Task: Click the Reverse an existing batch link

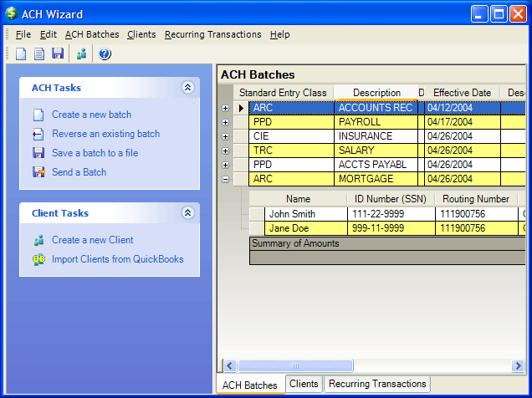Action: [x=106, y=134]
